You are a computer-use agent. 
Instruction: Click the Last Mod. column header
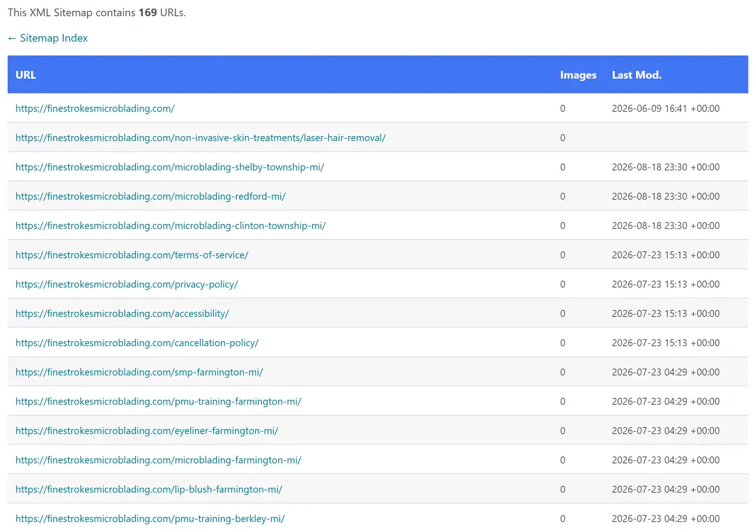coord(637,75)
